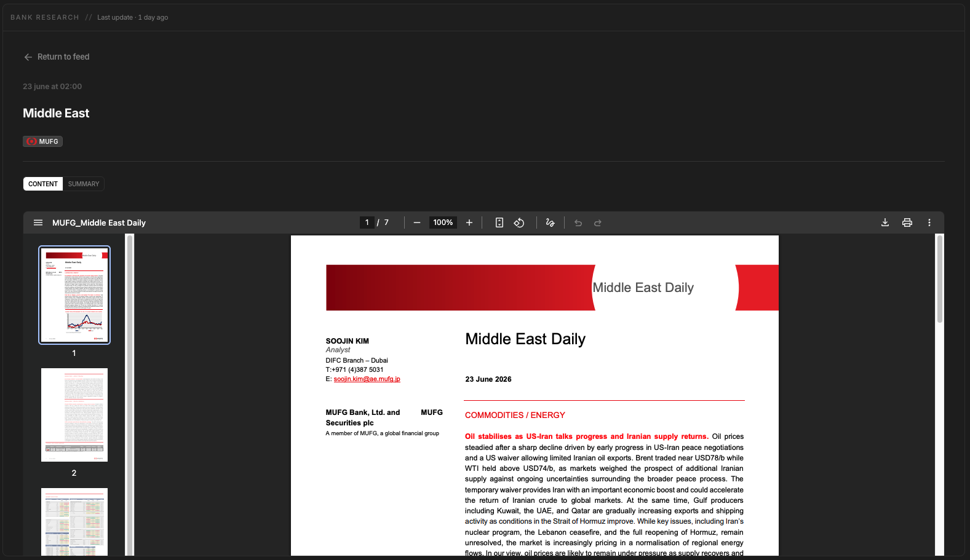
Task: Redo the annotation
Action: pyautogui.click(x=598, y=223)
